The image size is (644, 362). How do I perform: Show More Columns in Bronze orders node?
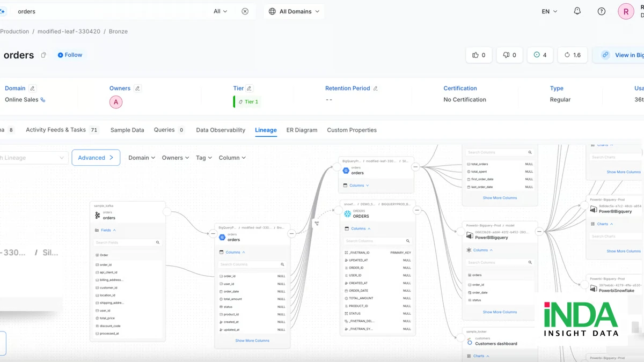point(252,341)
